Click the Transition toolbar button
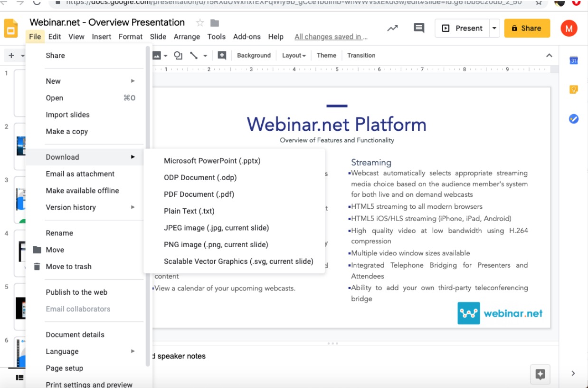Screen dimensions: 588x388 361,56
